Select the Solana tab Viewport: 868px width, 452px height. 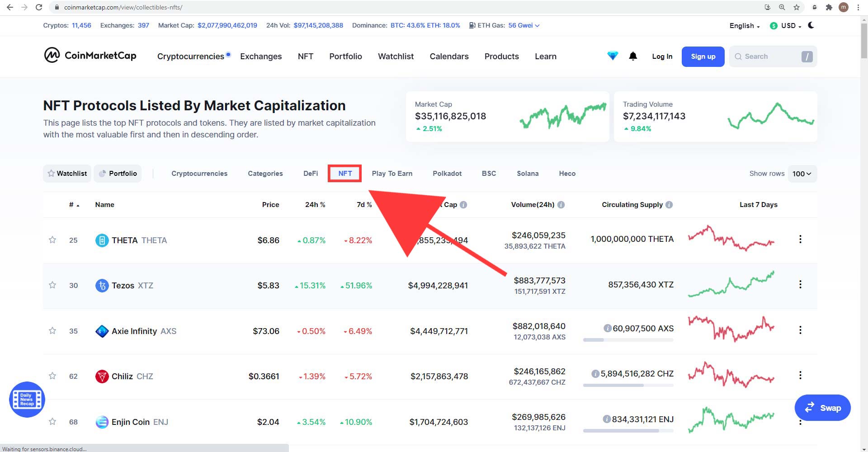coord(528,174)
